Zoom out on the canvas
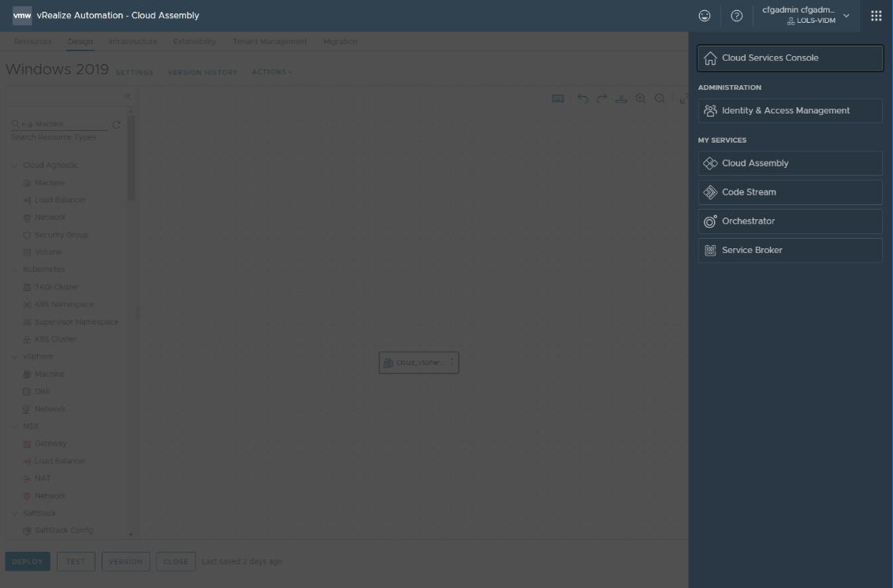 [660, 99]
